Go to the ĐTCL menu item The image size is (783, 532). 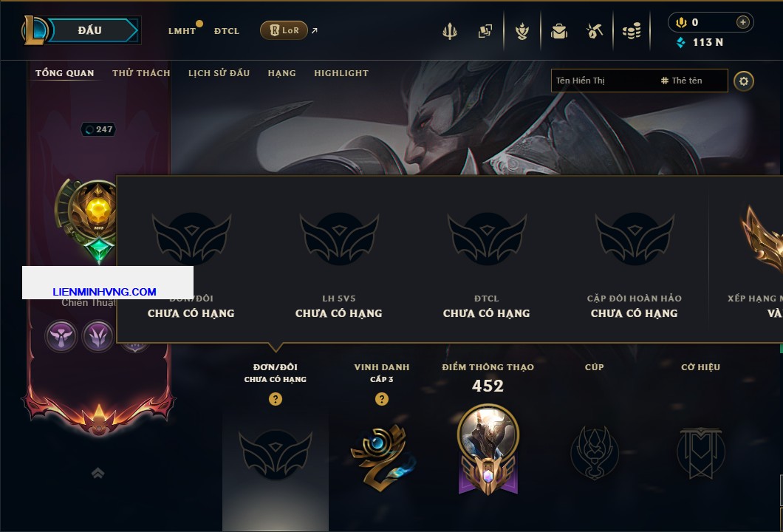click(x=227, y=31)
